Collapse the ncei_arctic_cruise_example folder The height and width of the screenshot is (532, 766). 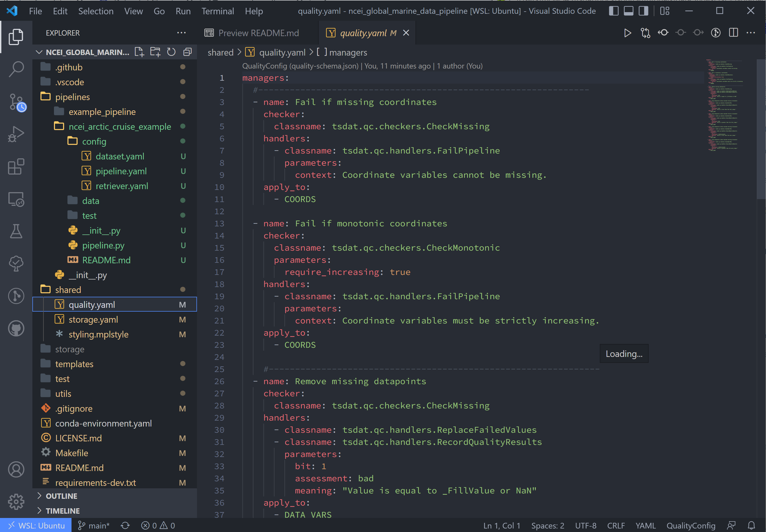click(115, 126)
